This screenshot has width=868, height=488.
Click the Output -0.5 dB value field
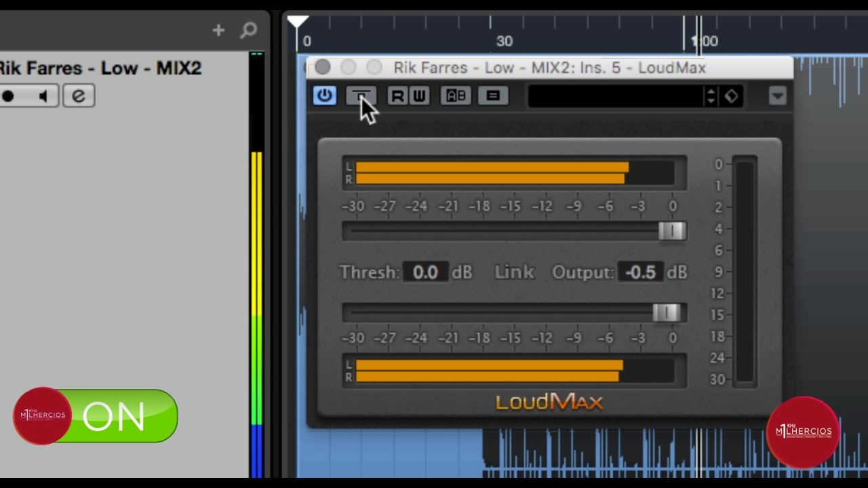(x=641, y=272)
